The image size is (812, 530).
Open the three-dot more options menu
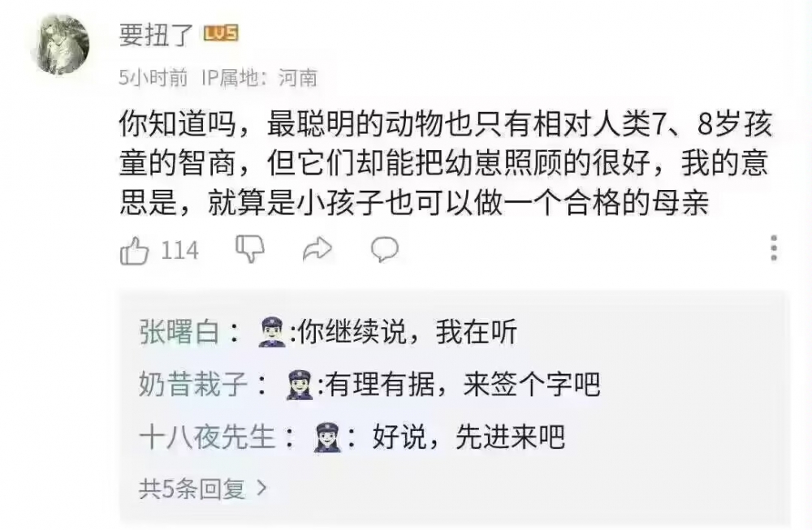(x=774, y=248)
